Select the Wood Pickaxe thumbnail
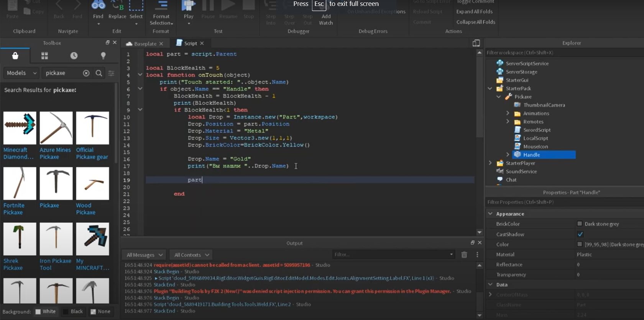The height and width of the screenshot is (320, 644). click(x=92, y=183)
